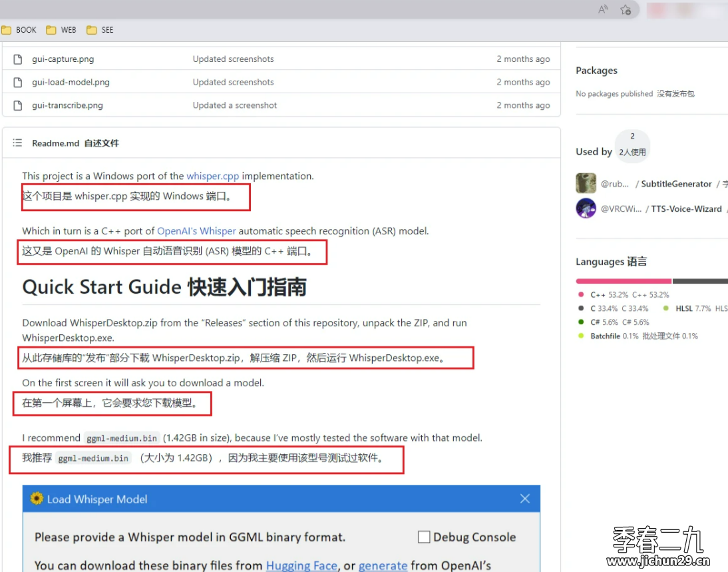Screen dimensions: 728x572
Task: Open the BOOK bookmarks folder
Action: coord(19,30)
